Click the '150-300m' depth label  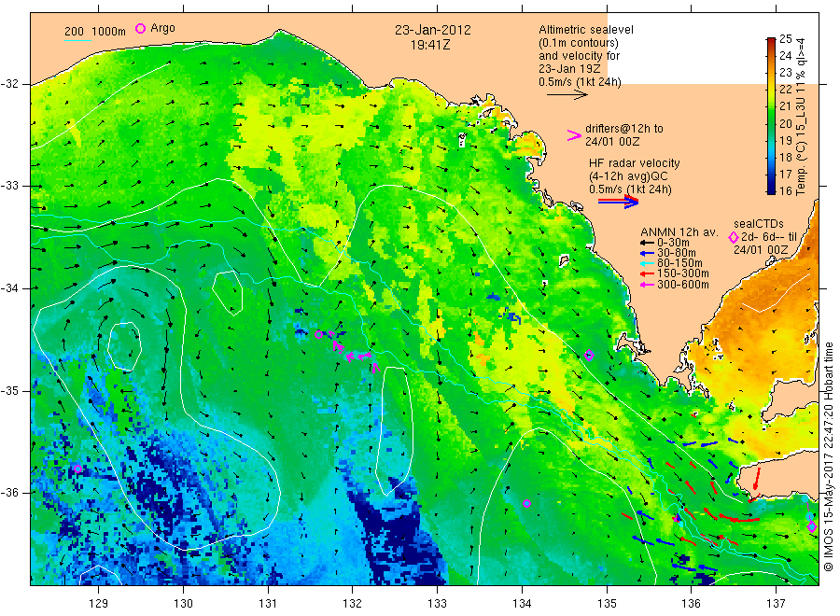point(682,274)
